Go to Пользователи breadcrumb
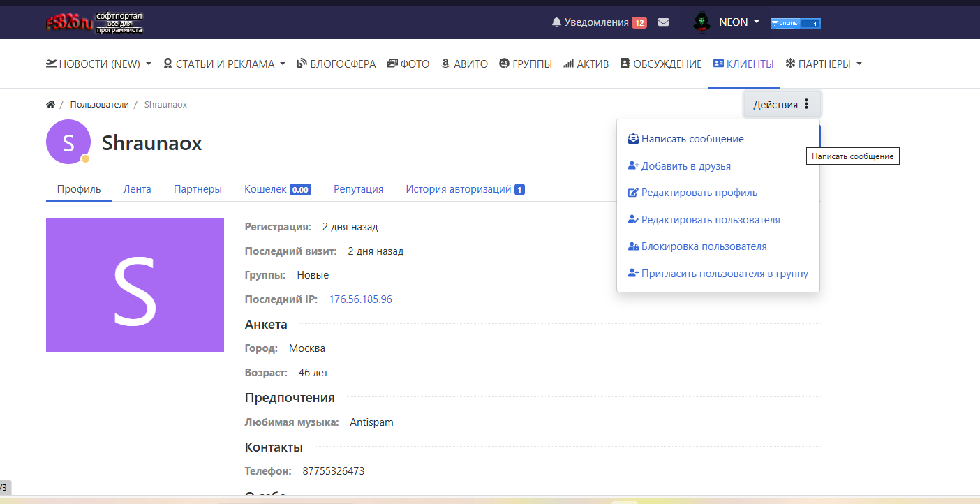This screenshot has width=980, height=504. coord(100,105)
